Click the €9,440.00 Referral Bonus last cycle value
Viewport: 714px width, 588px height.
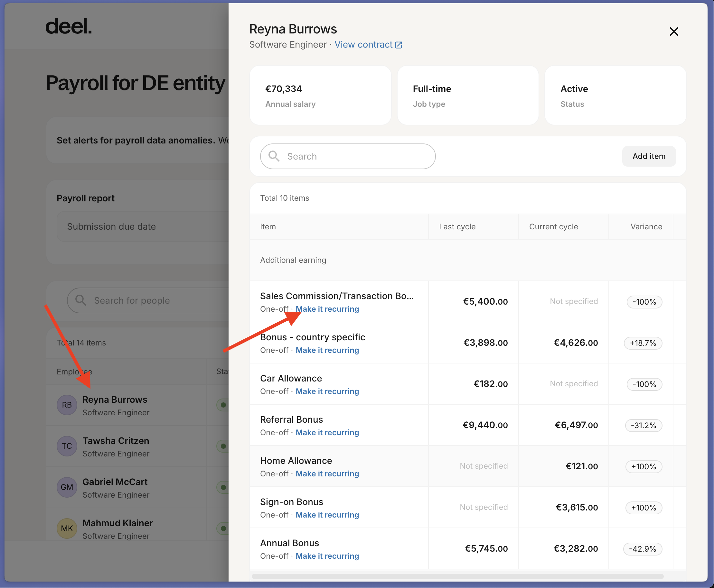click(485, 425)
